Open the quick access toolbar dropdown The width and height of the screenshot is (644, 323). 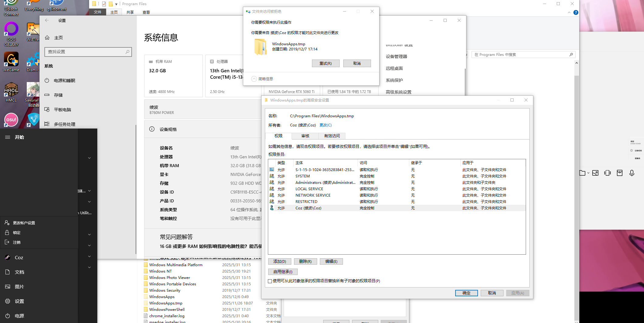pos(116,4)
